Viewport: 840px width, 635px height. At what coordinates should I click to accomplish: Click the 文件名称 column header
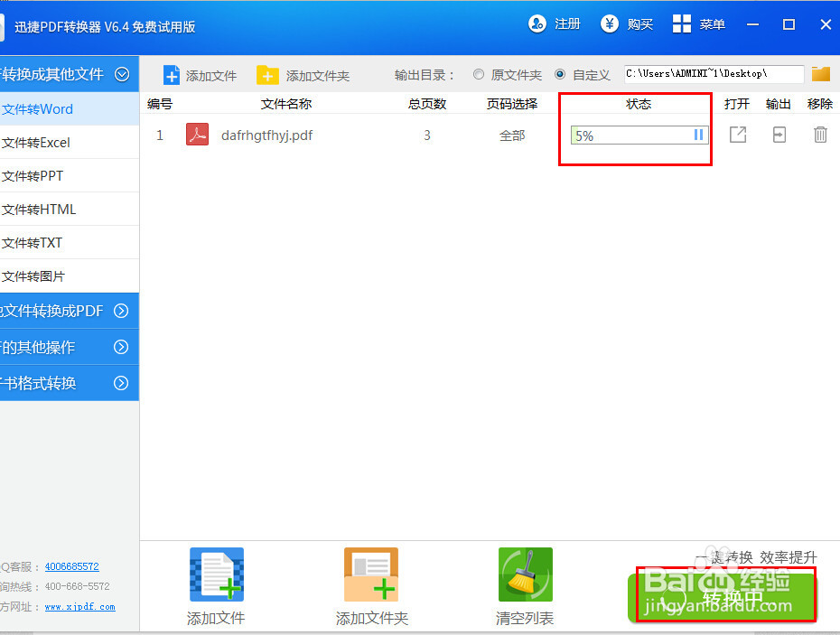(286, 104)
